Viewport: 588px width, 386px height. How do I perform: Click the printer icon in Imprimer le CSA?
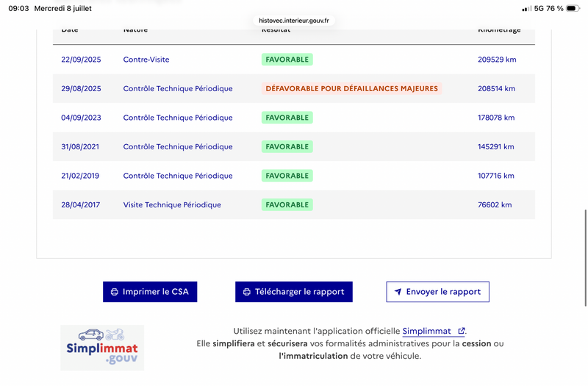[x=115, y=292]
